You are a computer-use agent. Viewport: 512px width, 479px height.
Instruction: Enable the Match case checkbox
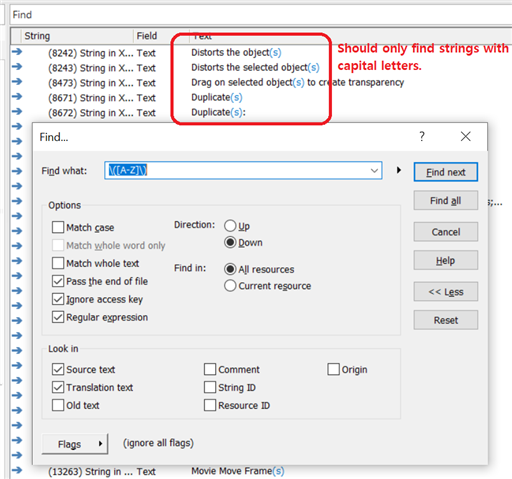(58, 227)
